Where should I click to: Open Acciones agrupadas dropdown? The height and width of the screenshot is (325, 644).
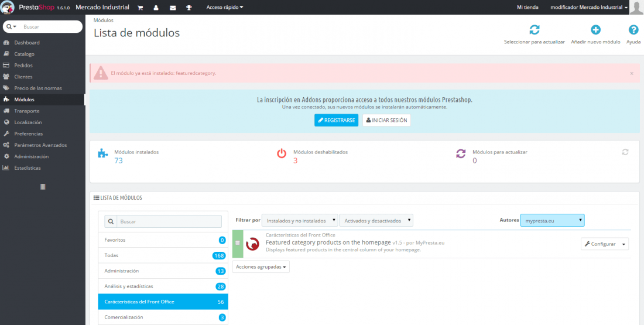pyautogui.click(x=261, y=266)
